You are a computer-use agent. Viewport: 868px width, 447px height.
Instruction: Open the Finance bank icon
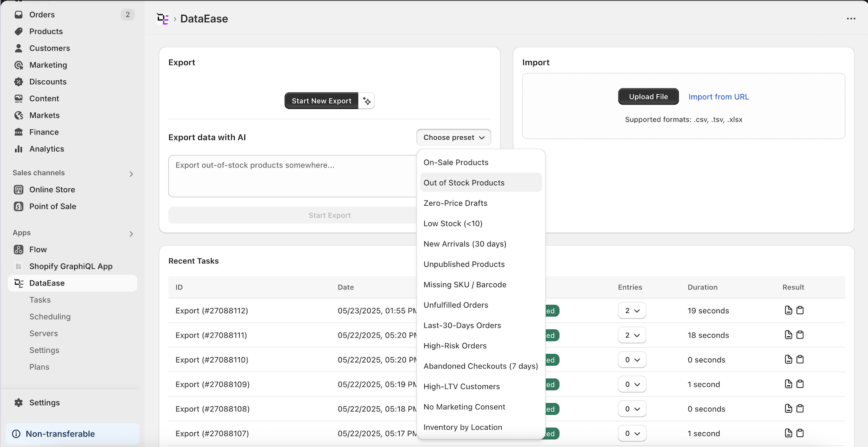(x=19, y=132)
